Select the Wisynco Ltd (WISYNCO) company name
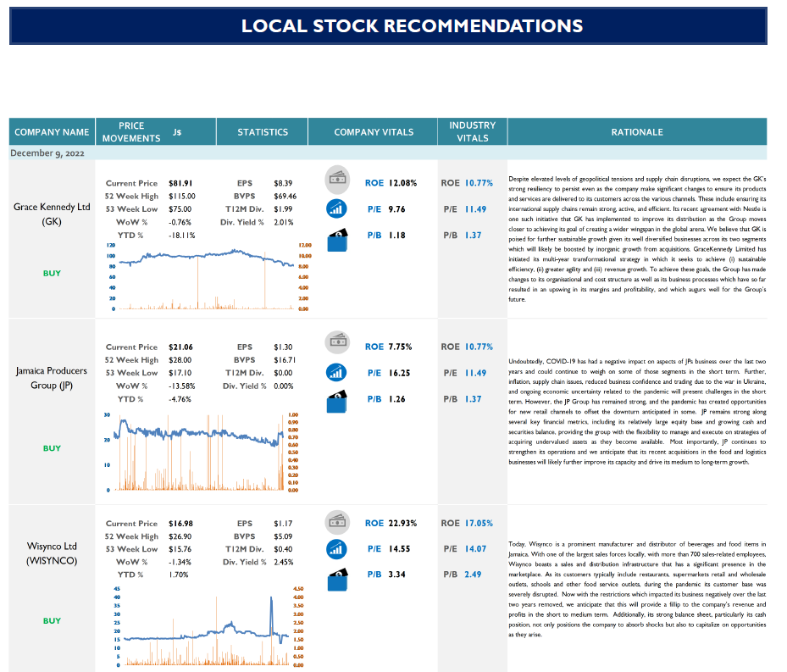The width and height of the screenshot is (787, 672). 52,553
